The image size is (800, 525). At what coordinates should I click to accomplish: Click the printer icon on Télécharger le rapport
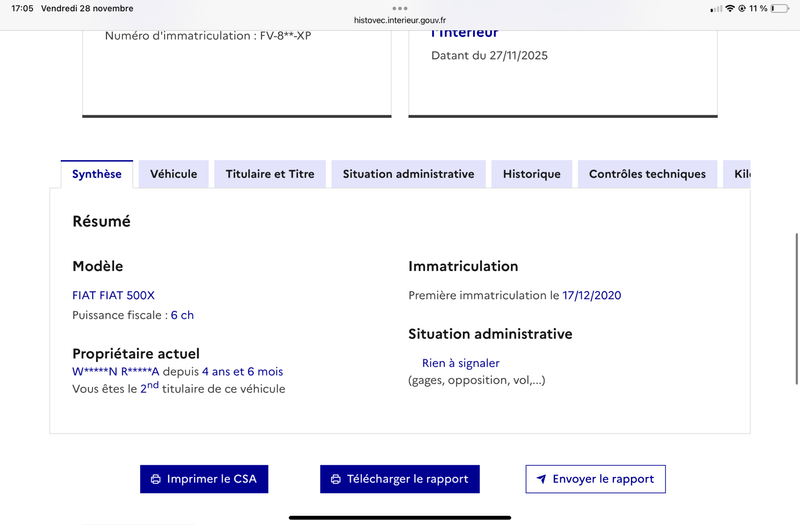[x=335, y=479]
